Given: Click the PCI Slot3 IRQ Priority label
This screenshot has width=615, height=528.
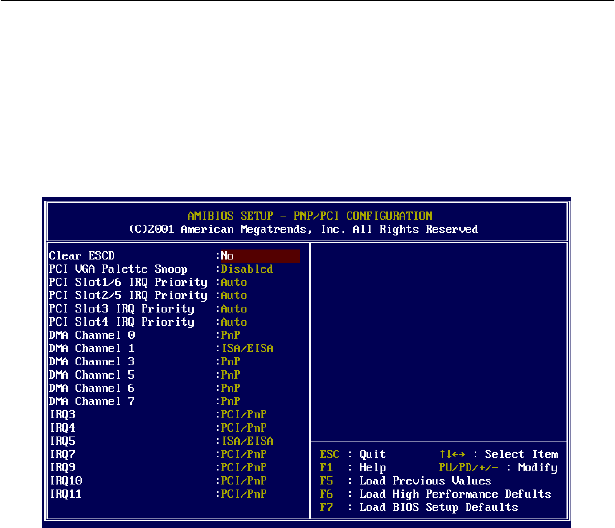Looking at the screenshot, I should pos(122,309).
